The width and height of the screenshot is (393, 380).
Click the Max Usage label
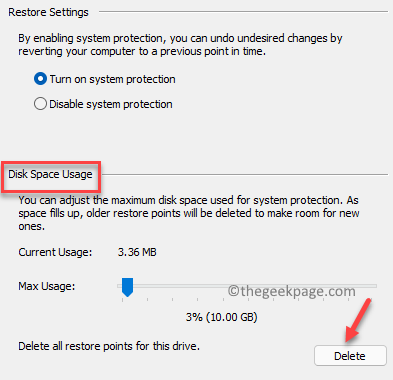coord(47,286)
